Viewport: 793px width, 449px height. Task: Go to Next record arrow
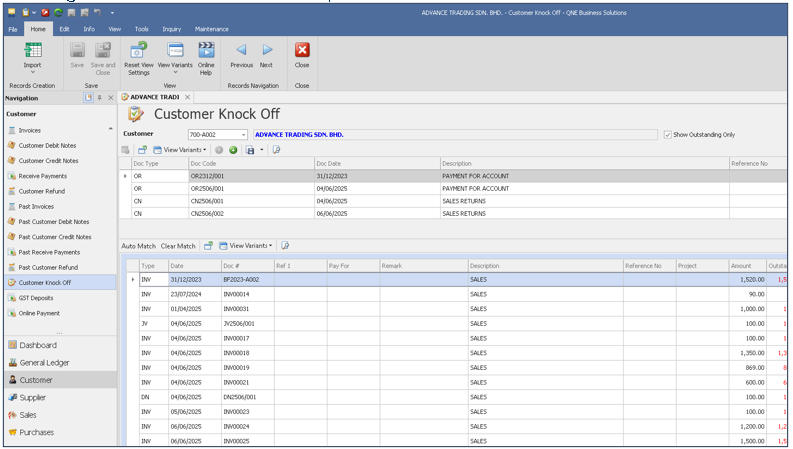(267, 50)
